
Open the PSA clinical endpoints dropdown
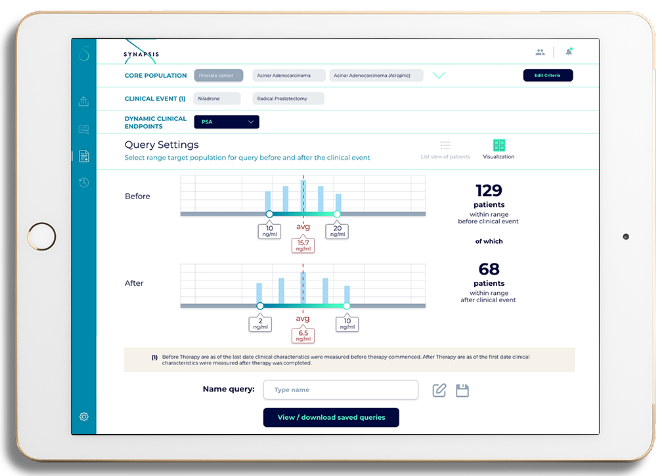227,122
